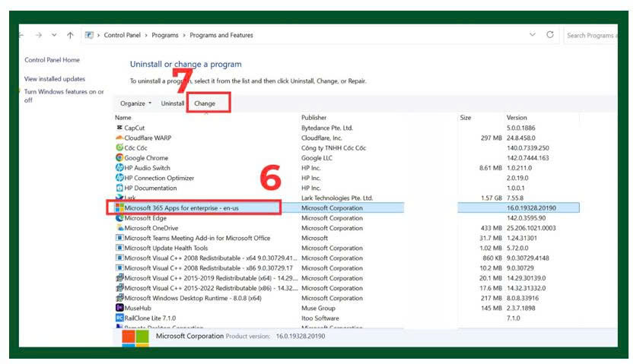Click the Up one level arrow
Viewport: 643px width, 364px height.
tap(70, 35)
